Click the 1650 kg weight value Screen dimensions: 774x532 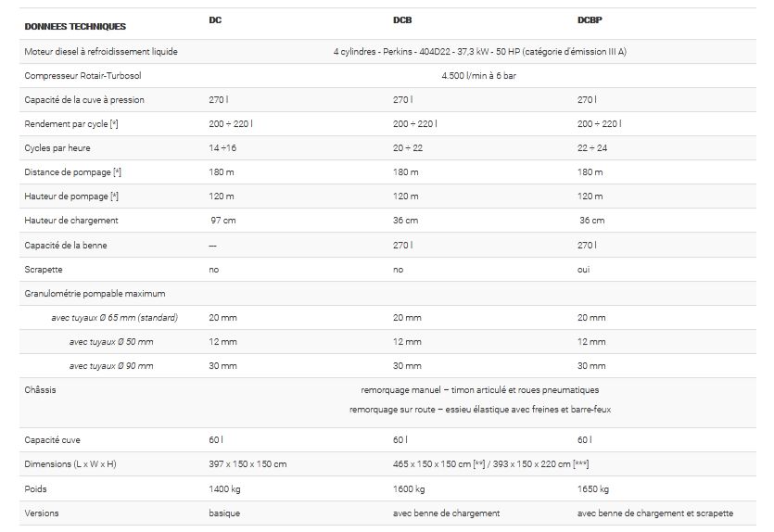point(593,488)
